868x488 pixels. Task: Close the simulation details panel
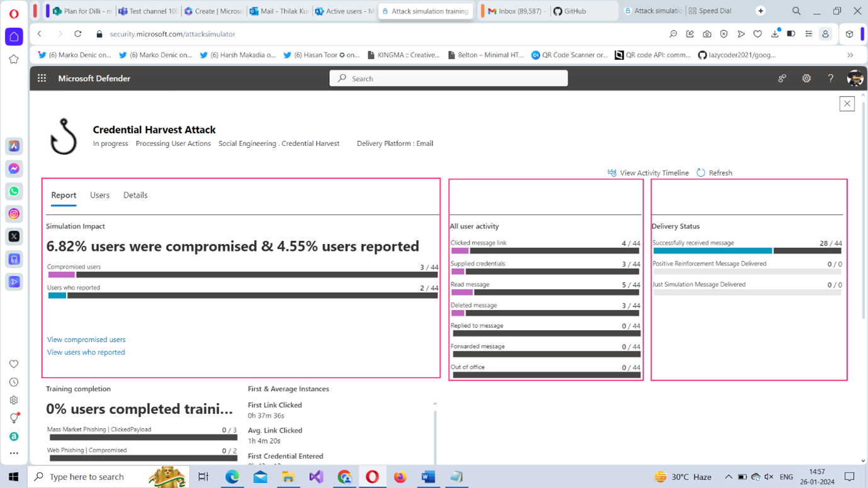point(847,104)
